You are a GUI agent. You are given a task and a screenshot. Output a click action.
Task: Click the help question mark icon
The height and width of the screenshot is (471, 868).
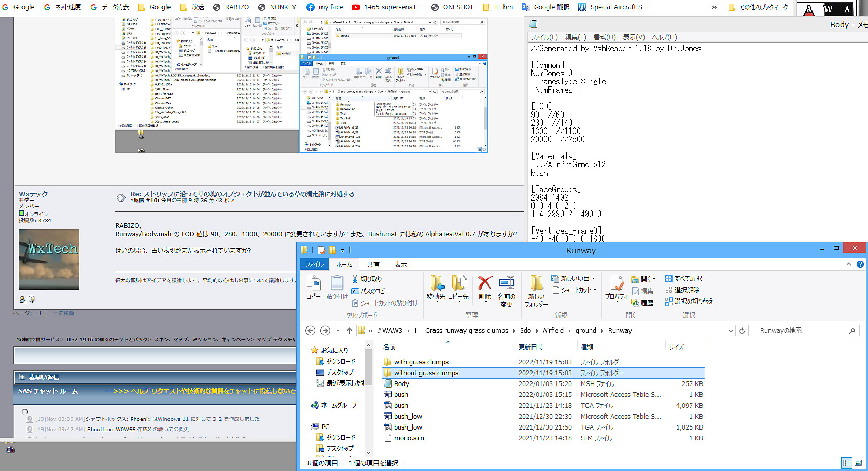860,264
